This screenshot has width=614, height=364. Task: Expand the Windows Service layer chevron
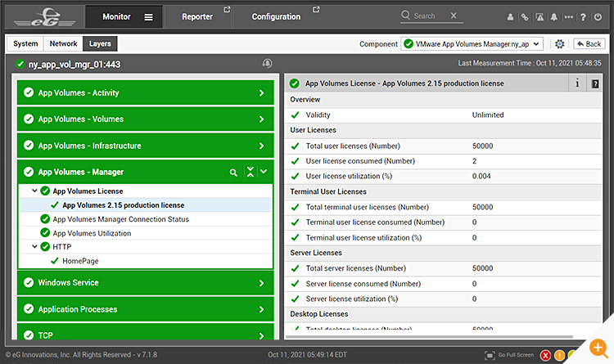pyautogui.click(x=262, y=283)
